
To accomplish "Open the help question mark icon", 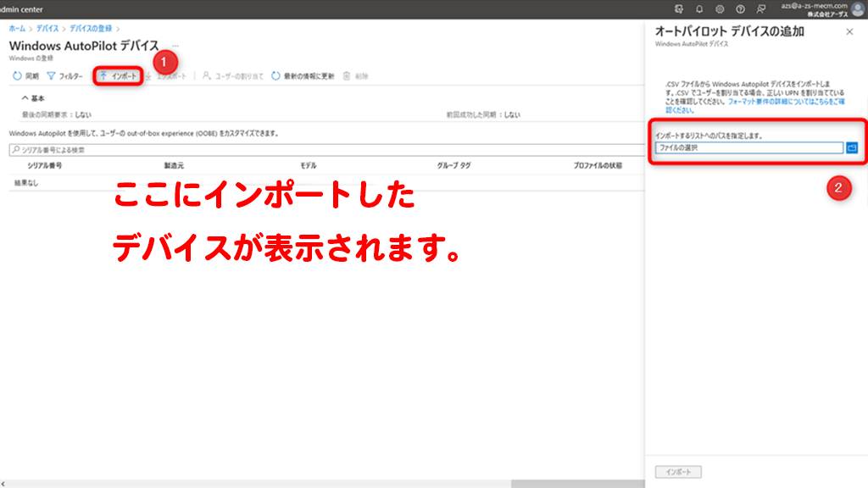I will [740, 8].
